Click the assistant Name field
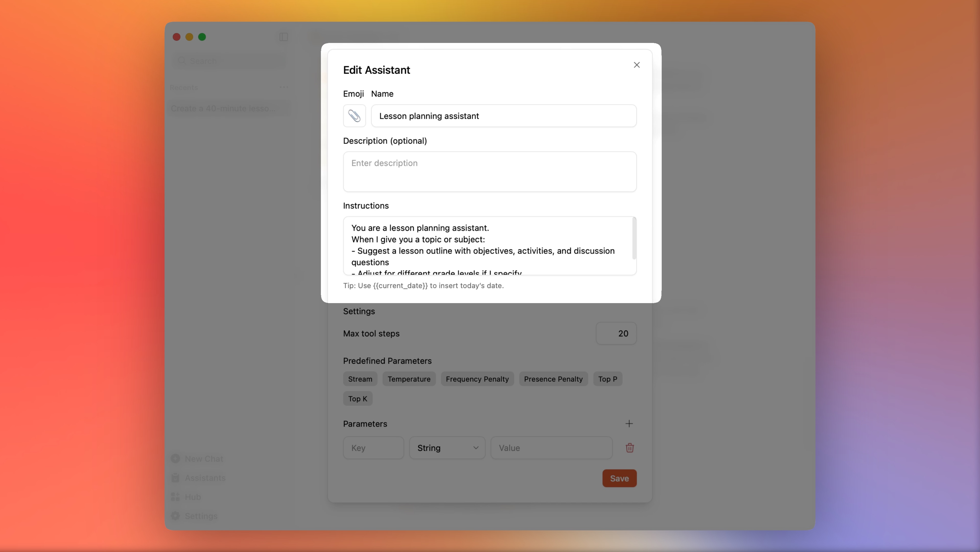980x552 pixels. 504,116
